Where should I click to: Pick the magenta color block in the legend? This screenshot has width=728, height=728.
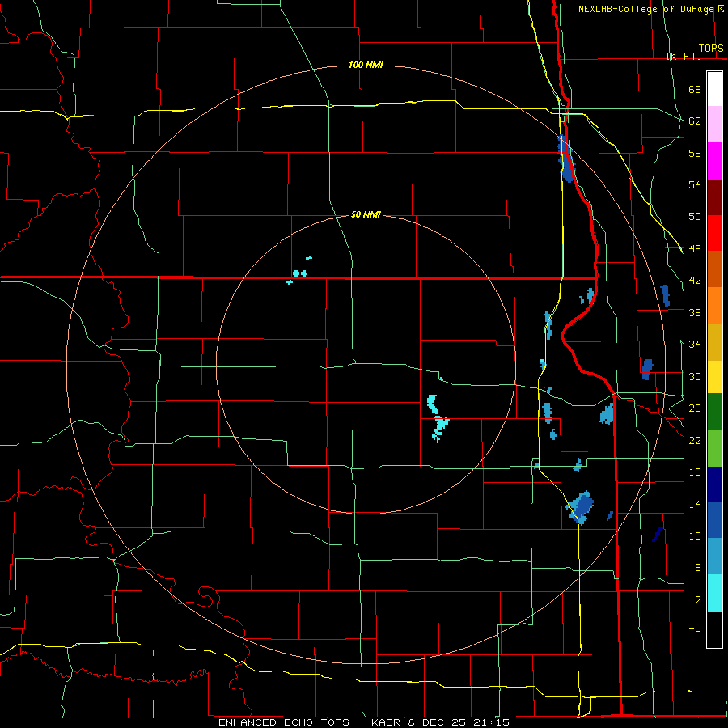tap(714, 161)
